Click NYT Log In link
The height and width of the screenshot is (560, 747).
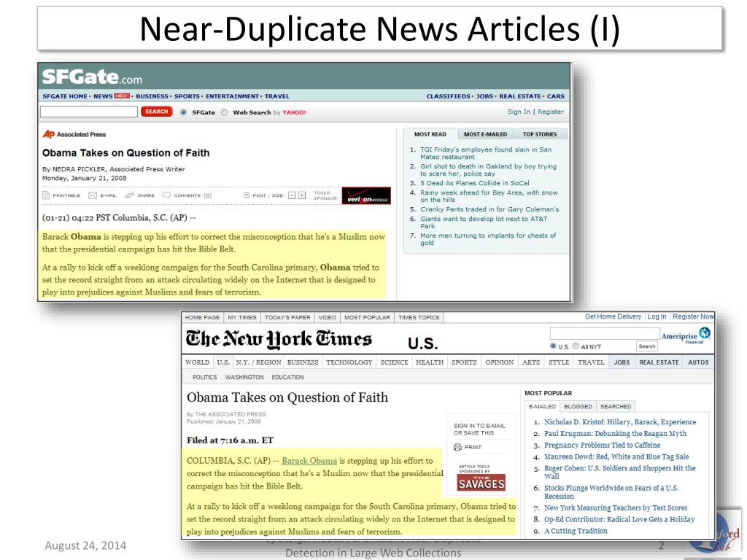657,316
